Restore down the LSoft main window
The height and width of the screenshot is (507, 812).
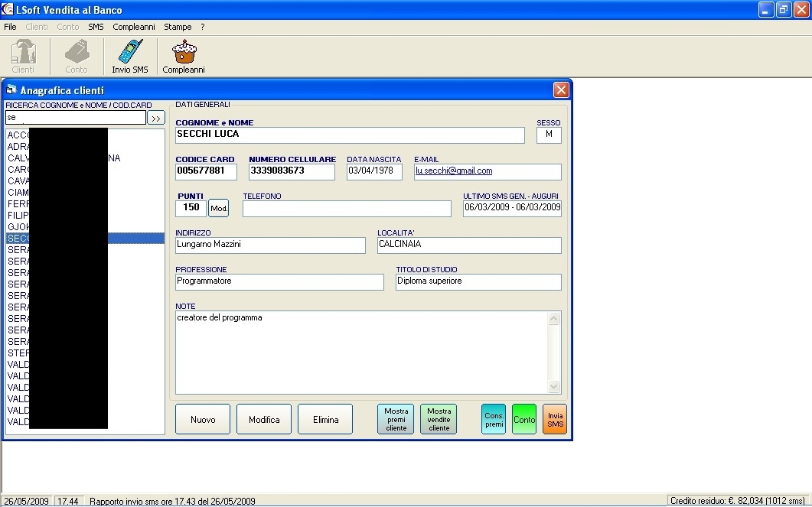tap(784, 9)
